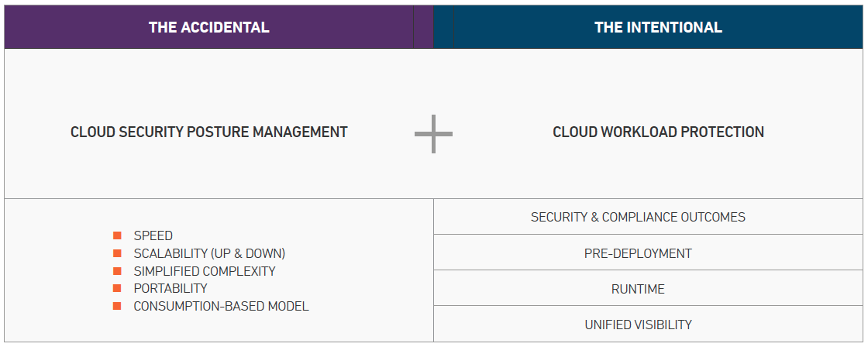Click Cloud Workload Protection text

658,132
